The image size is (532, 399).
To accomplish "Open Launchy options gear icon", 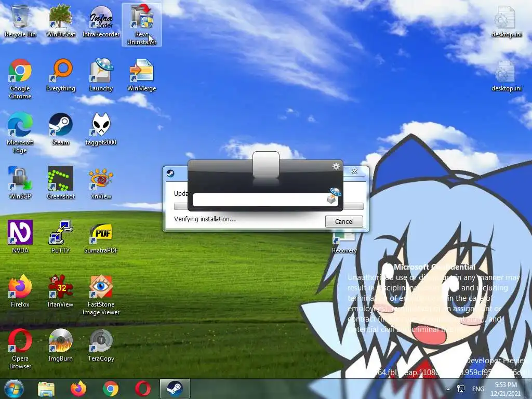I will point(336,166).
